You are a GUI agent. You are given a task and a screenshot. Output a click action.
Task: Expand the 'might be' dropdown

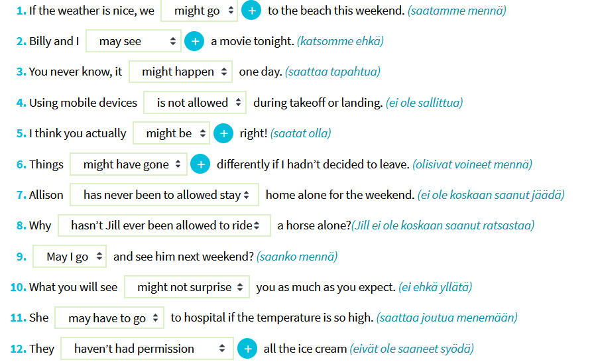pyautogui.click(x=172, y=133)
